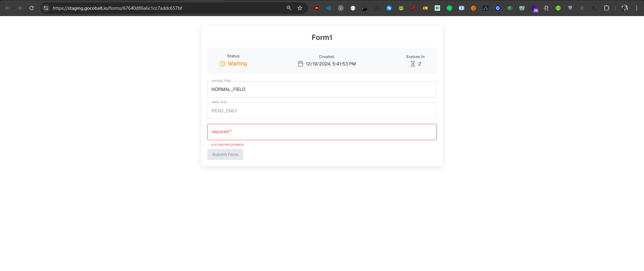Focus the required text field
Viewport: 644px width, 271px height.
pos(322,132)
